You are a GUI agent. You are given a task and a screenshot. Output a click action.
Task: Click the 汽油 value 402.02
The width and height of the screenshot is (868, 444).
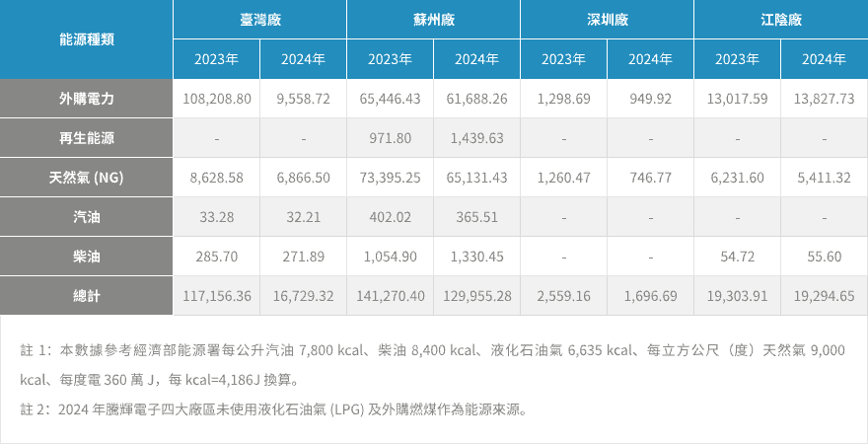[391, 217]
